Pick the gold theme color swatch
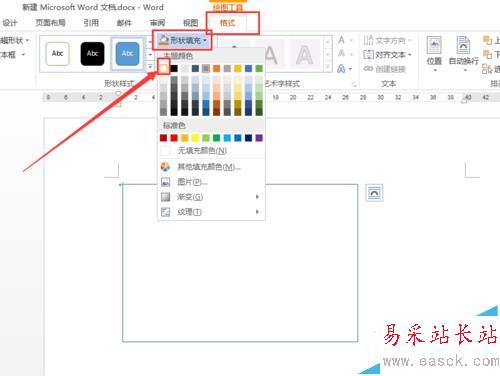Screen dimensions: 500x376 238,68
